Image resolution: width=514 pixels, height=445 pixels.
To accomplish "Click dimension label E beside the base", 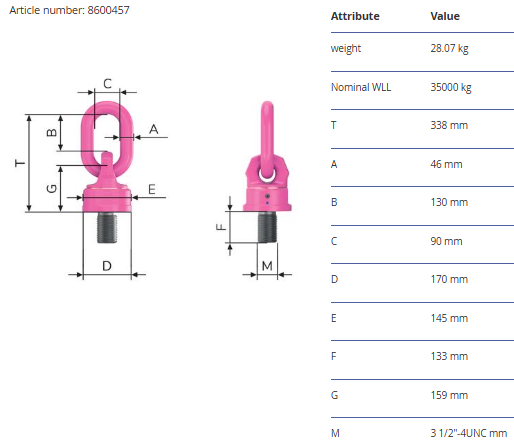I will point(152,189).
